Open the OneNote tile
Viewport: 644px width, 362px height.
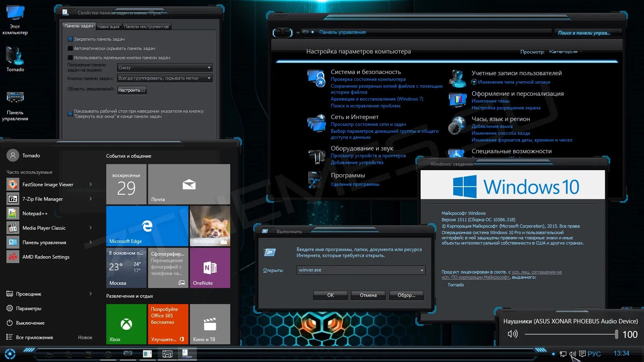210,268
